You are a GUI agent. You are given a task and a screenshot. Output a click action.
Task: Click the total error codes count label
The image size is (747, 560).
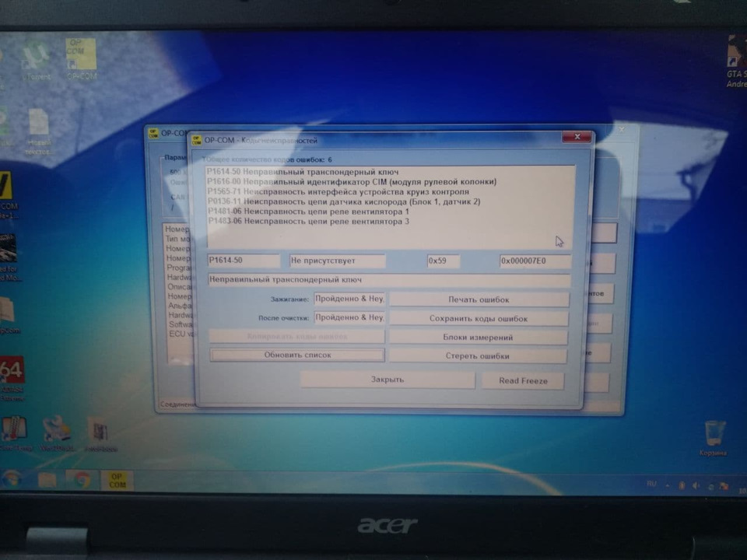tap(267, 159)
